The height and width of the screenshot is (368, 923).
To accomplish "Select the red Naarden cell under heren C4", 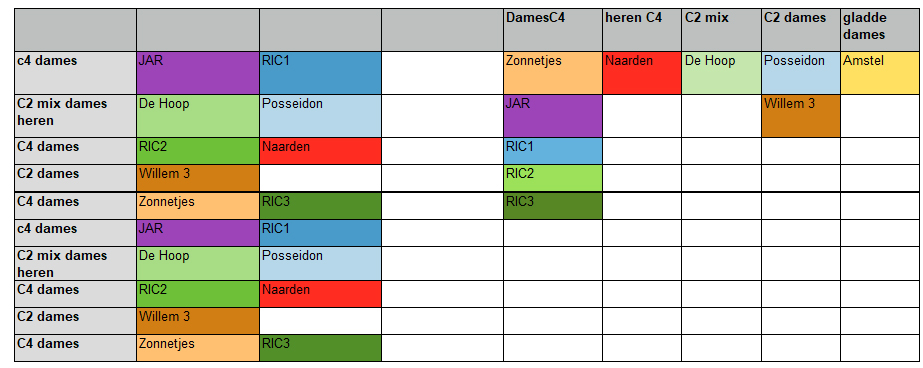I will pyautogui.click(x=642, y=73).
